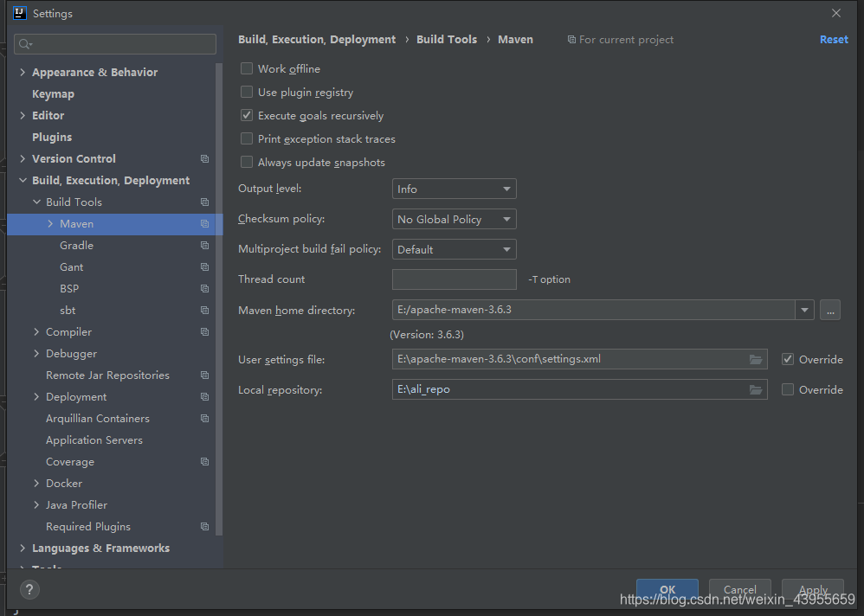Click the browse button for Maven home directory
The width and height of the screenshot is (864, 616).
tap(830, 310)
